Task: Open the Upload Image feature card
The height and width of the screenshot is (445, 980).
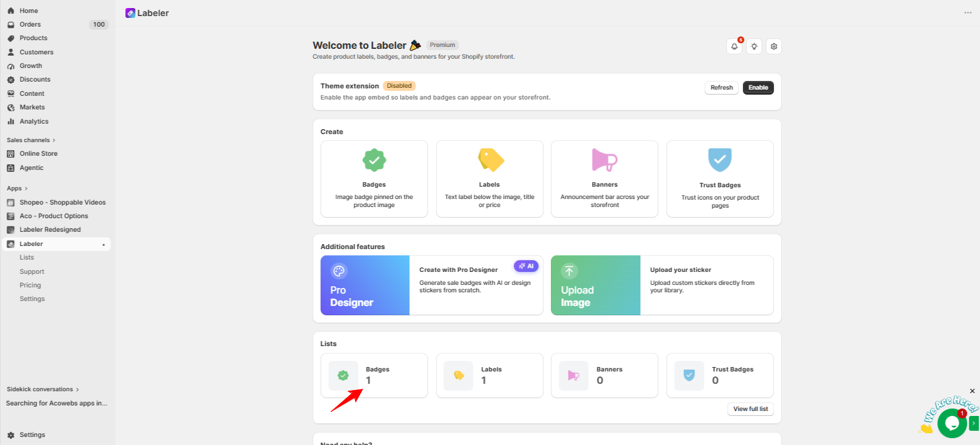Action: (662, 286)
